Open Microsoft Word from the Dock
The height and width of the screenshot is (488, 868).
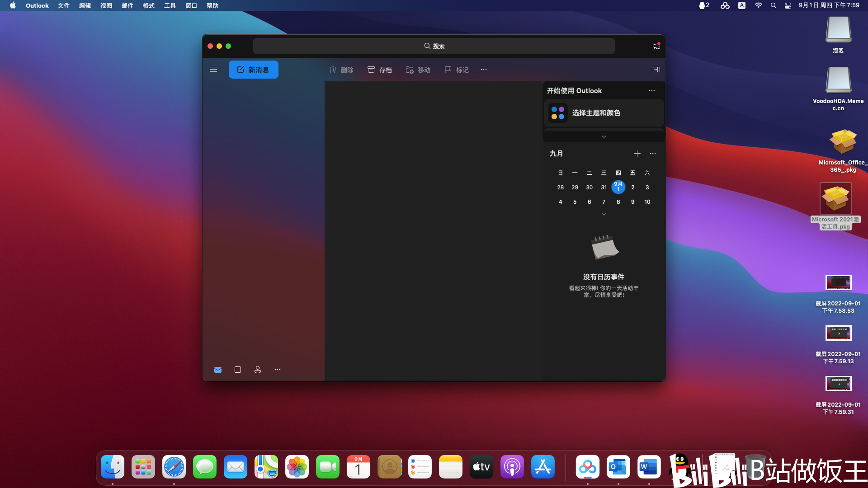coord(649,467)
